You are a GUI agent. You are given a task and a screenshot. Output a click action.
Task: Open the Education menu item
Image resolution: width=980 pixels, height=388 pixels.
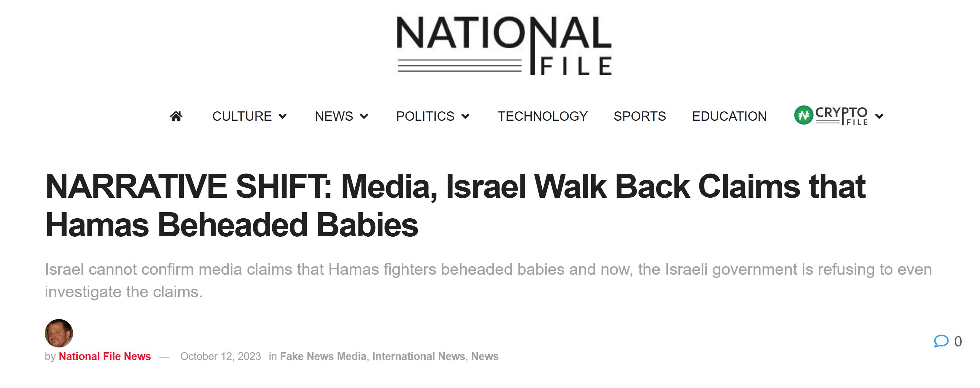coord(729,116)
